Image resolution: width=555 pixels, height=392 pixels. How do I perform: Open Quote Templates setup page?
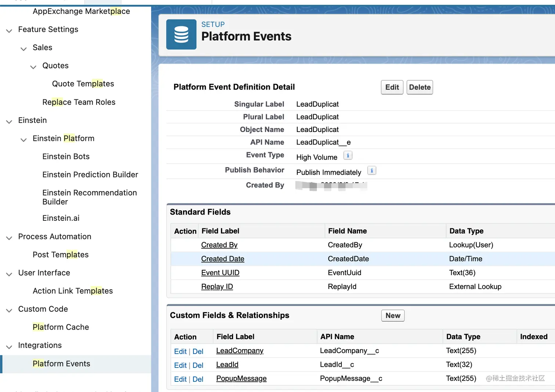coord(83,84)
